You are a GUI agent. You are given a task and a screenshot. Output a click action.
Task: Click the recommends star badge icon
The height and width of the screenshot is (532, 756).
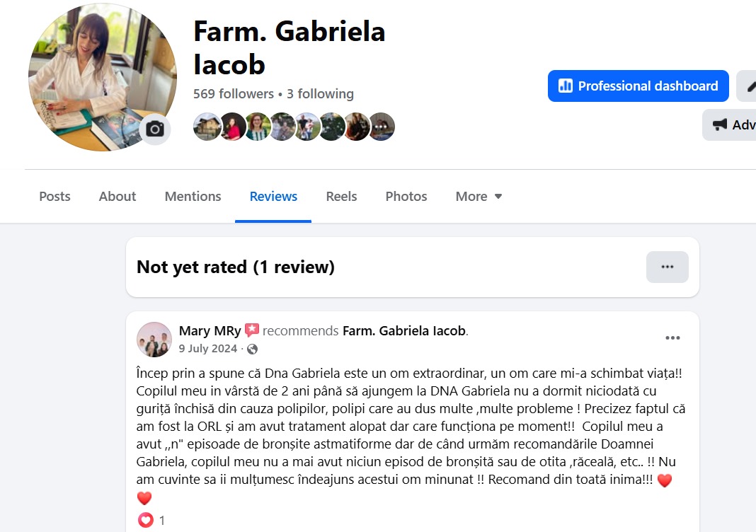252,330
